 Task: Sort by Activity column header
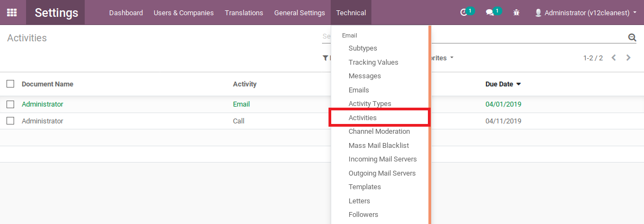(x=244, y=84)
